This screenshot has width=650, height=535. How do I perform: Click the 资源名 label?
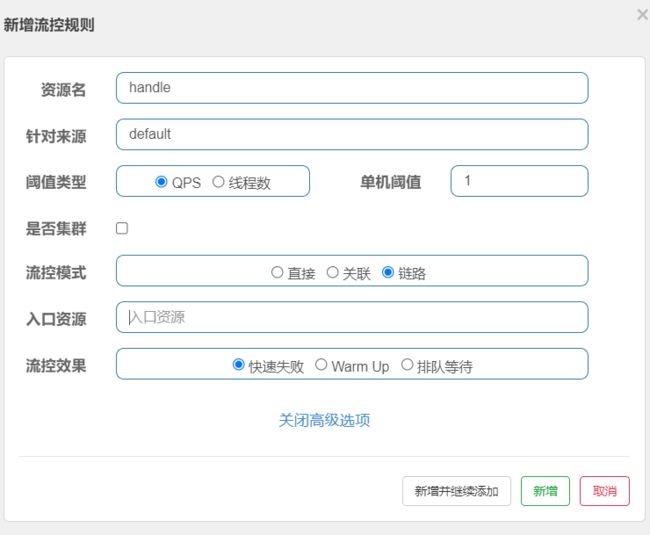tap(63, 90)
